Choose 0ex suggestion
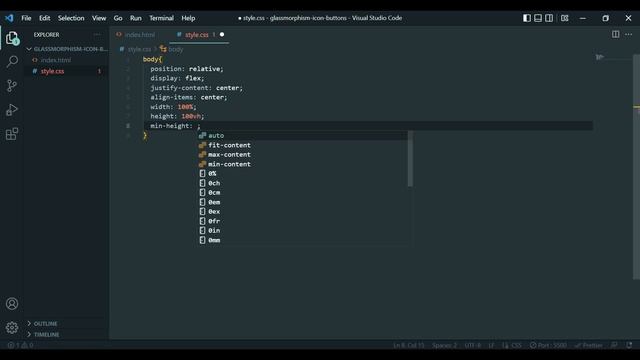The image size is (640, 360). (x=302, y=211)
